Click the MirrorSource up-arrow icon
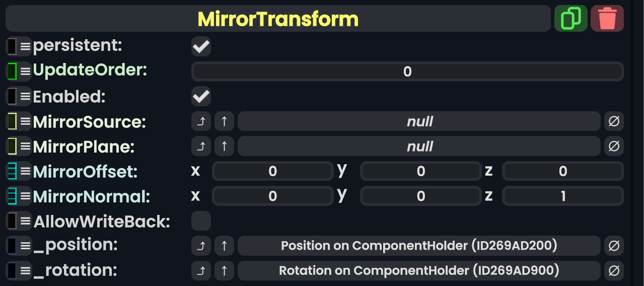This screenshot has height=286, width=644. point(224,121)
